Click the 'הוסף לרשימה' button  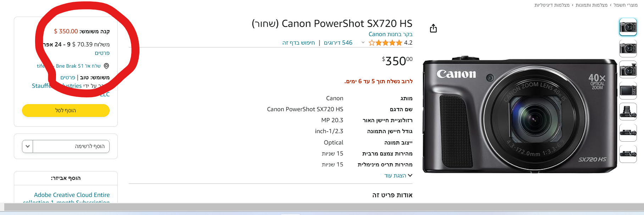(x=71, y=146)
